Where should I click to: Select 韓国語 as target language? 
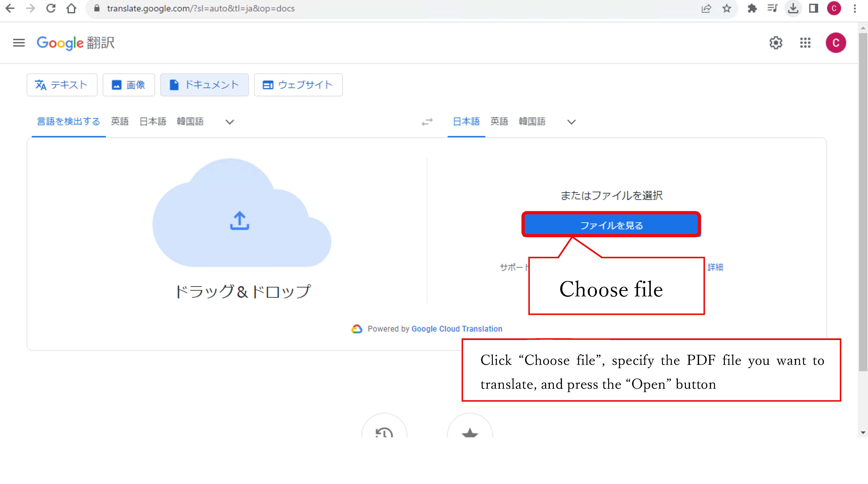click(x=532, y=121)
